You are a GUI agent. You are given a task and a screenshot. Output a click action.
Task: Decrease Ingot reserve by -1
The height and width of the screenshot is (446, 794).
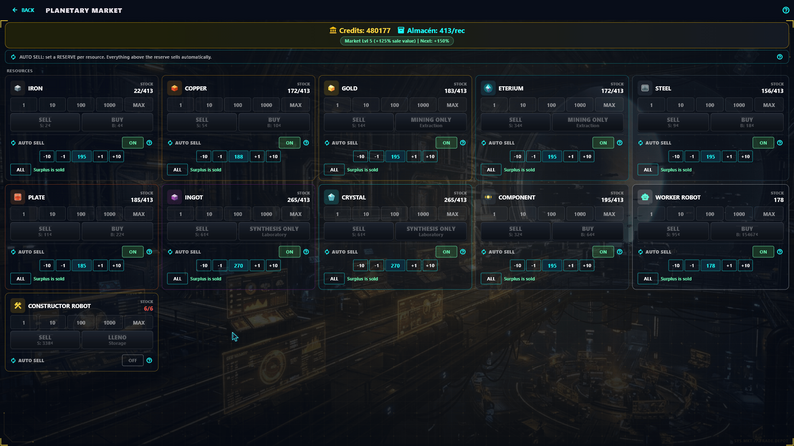tap(220, 265)
